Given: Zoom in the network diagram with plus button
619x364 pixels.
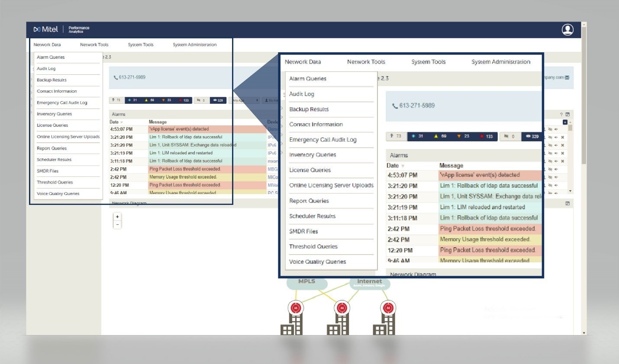Looking at the screenshot, I should [x=117, y=217].
